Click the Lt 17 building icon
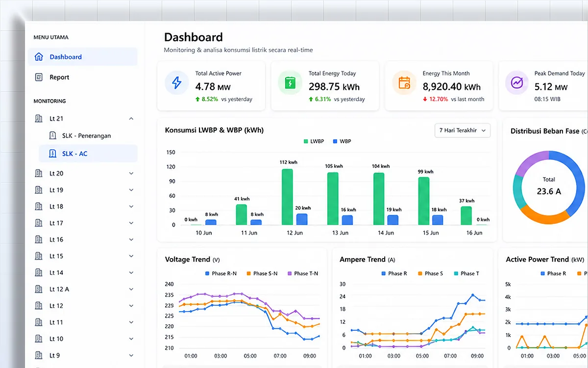 coord(39,223)
